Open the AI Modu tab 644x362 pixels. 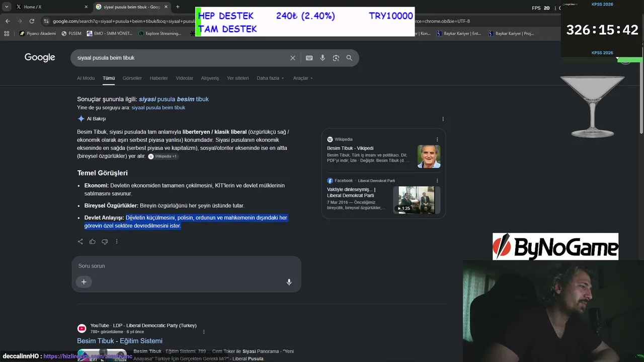86,78
